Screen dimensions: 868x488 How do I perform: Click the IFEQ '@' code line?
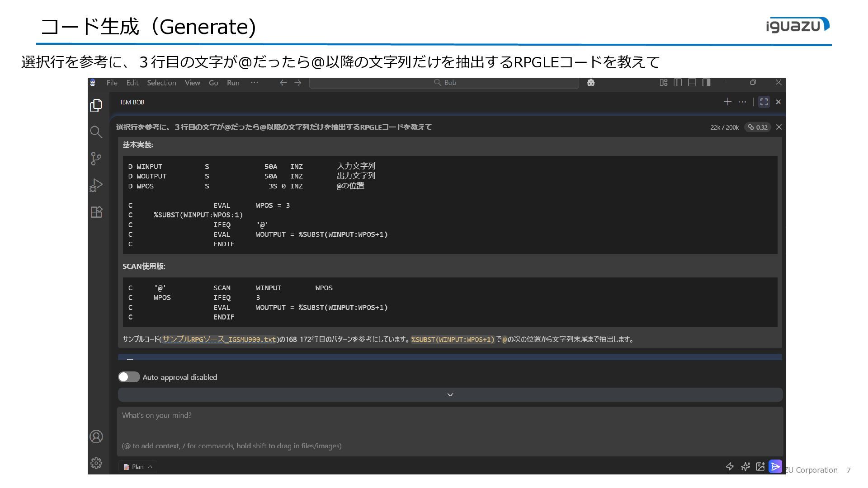pyautogui.click(x=198, y=225)
